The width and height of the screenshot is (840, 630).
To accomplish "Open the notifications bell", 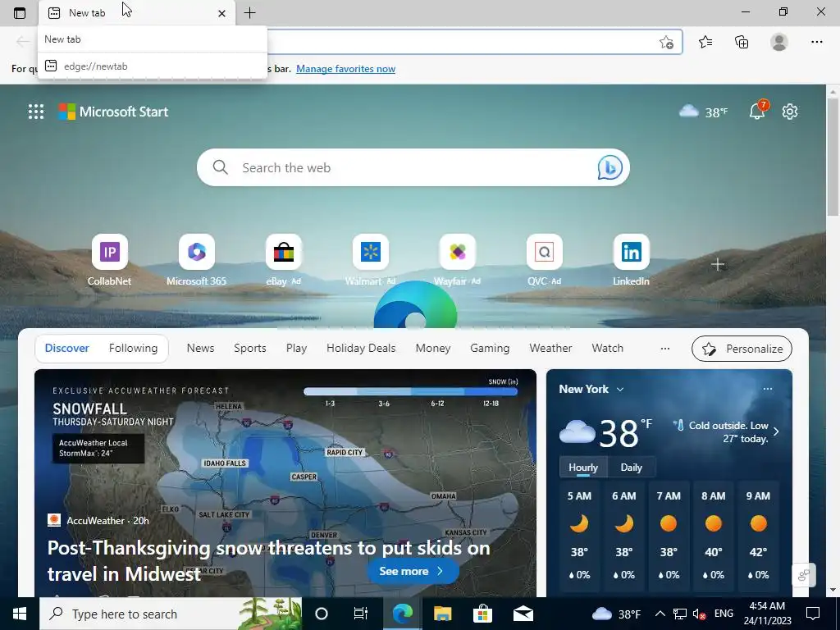I will (757, 111).
